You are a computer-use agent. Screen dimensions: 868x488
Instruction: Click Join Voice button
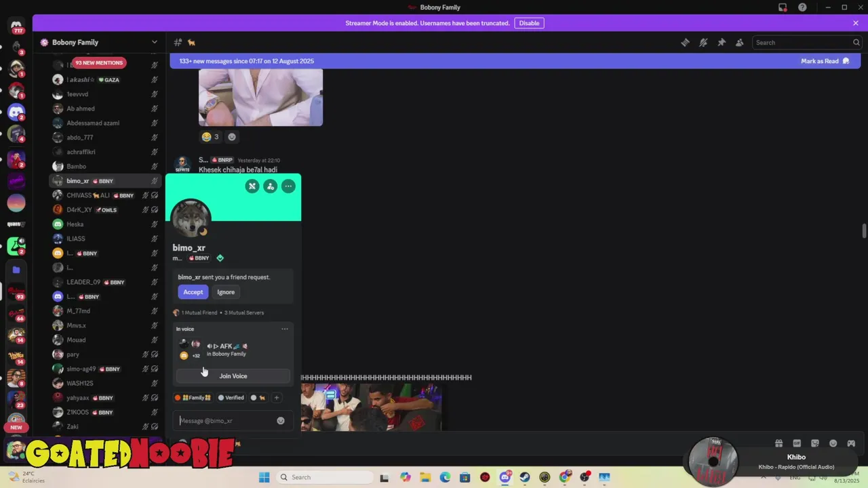pyautogui.click(x=233, y=376)
